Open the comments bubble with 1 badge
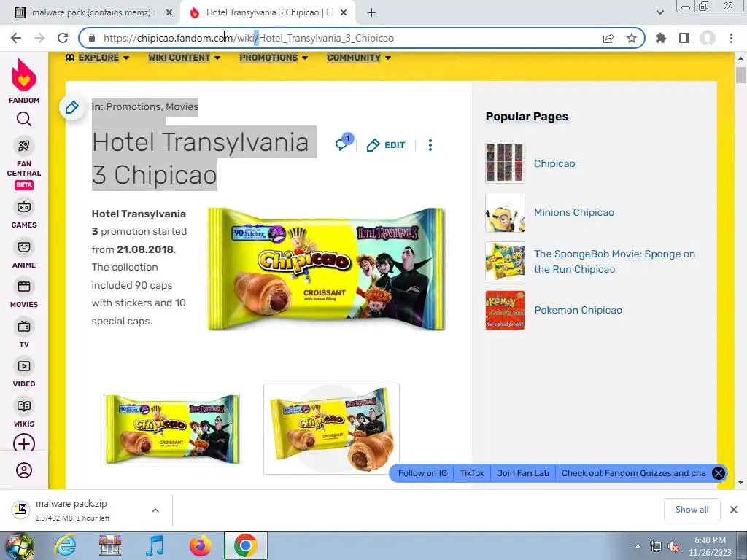 tap(344, 142)
